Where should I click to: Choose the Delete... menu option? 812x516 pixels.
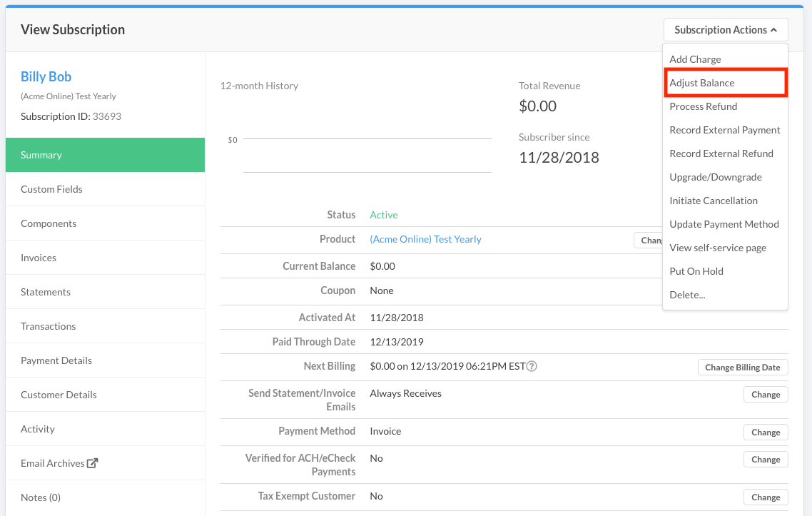coord(687,295)
